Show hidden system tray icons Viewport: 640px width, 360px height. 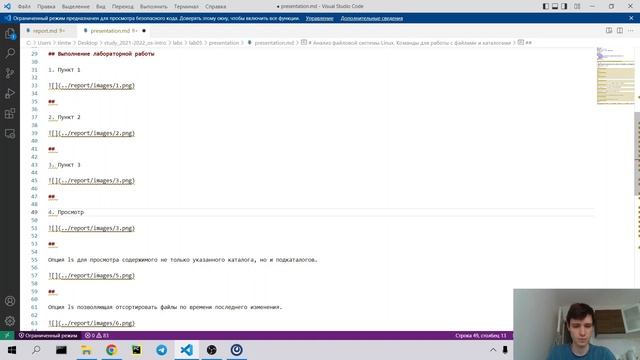click(x=493, y=350)
